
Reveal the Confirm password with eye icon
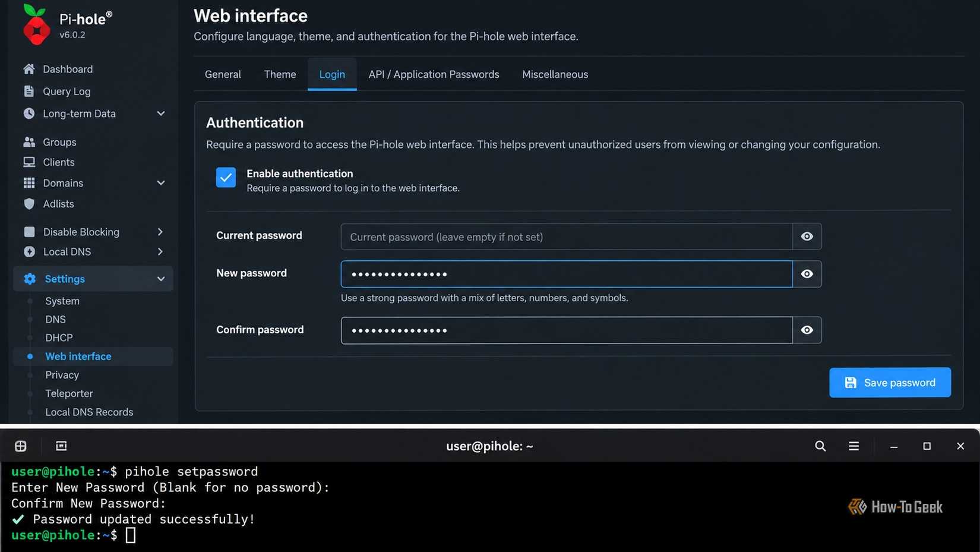pyautogui.click(x=807, y=330)
